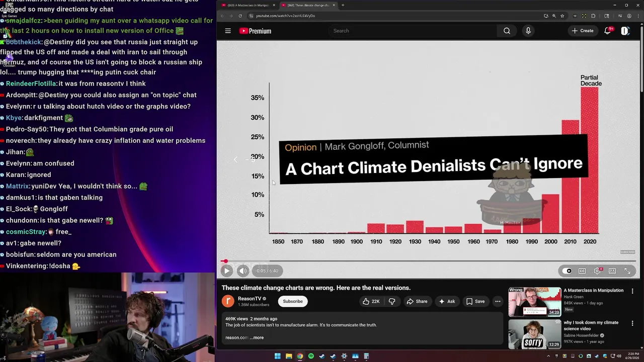Open the YouTube hamburger guide menu
This screenshot has width=644, height=362.
[x=228, y=31]
